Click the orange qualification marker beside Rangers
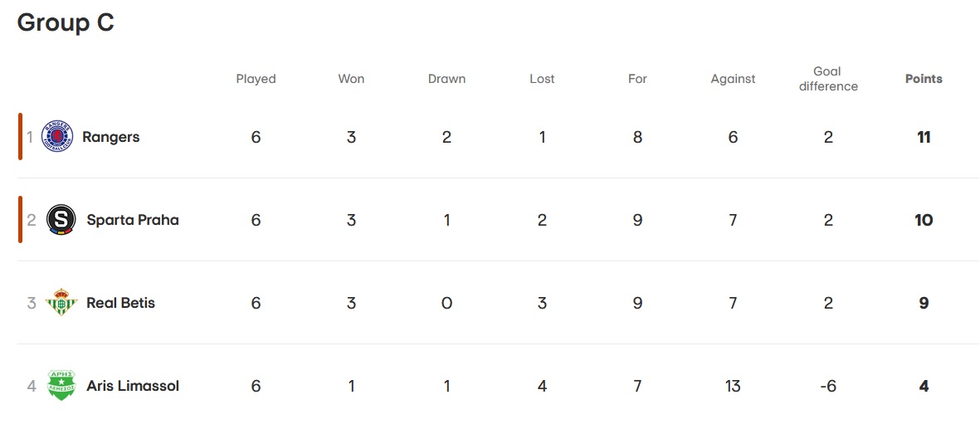The height and width of the screenshot is (424, 980). 21,136
